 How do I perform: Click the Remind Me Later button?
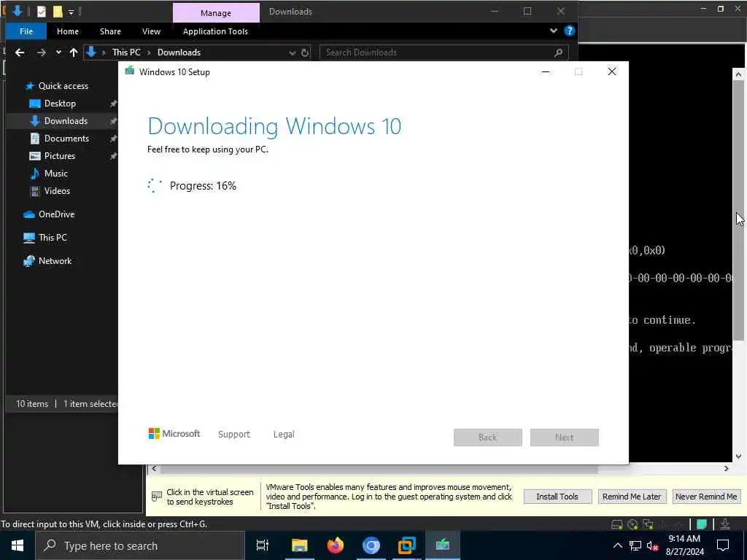[x=632, y=497]
